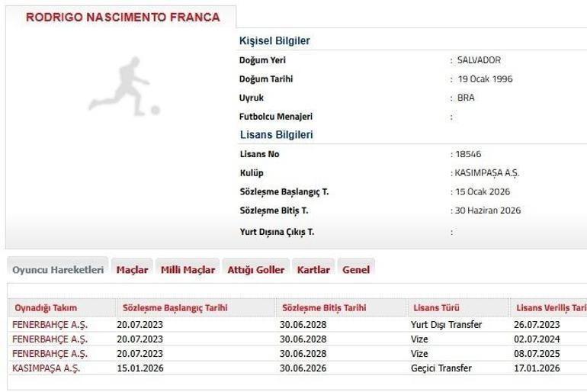Viewport: 587px width, 392px height.
Task: Click the Lisans Veriliş Tarihi column header
Action: (550, 308)
